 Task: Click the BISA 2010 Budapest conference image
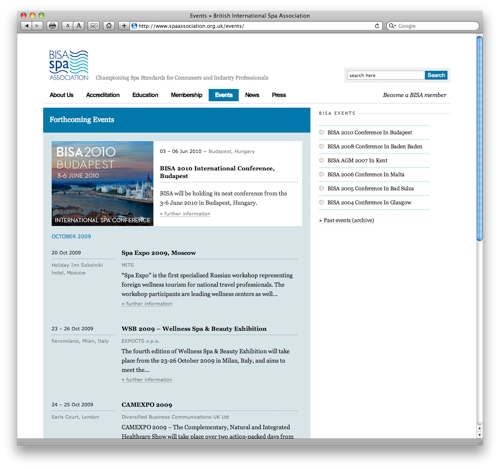click(102, 183)
